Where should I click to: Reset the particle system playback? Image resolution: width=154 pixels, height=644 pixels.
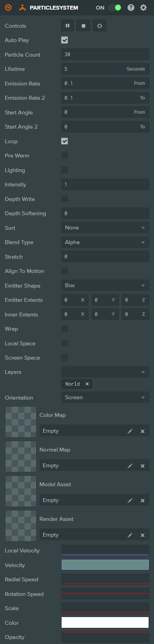click(x=99, y=26)
